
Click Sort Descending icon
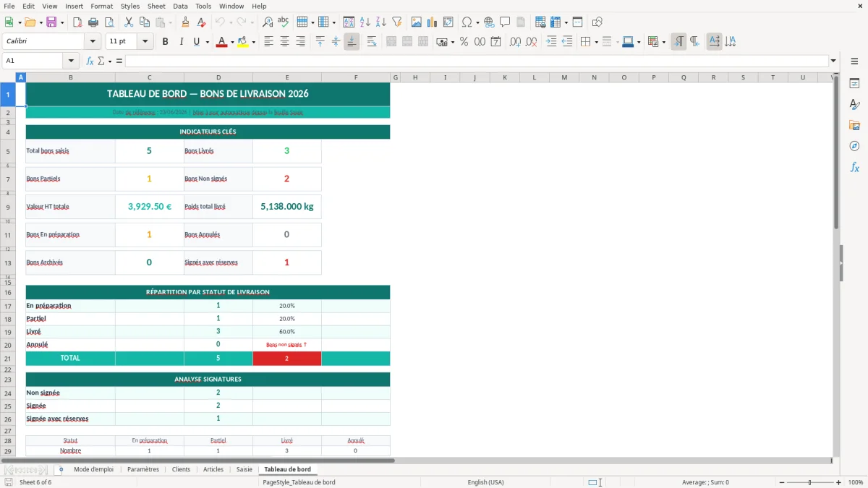pyautogui.click(x=381, y=22)
